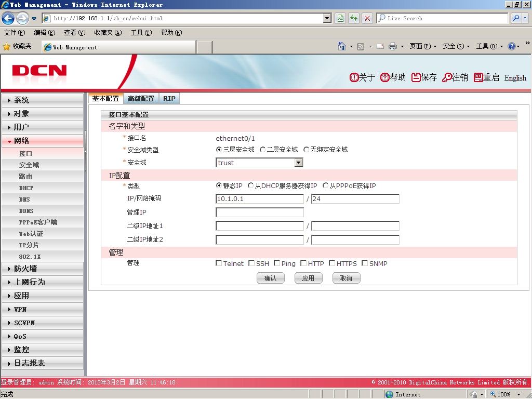Open the 收藏夹(A) menu
Image resolution: width=532 pixels, height=399 pixels.
point(108,33)
